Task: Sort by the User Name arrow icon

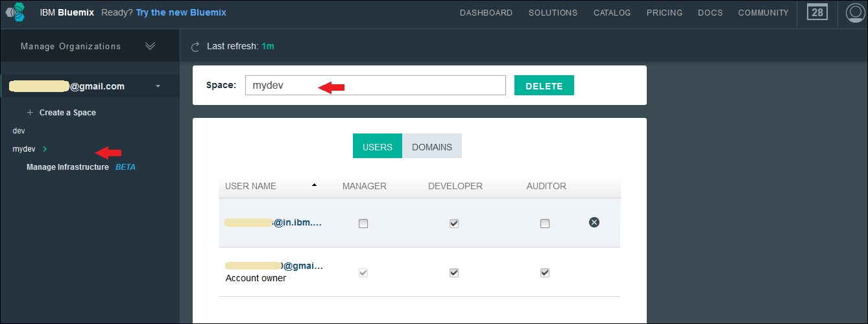Action: pyautogui.click(x=314, y=185)
